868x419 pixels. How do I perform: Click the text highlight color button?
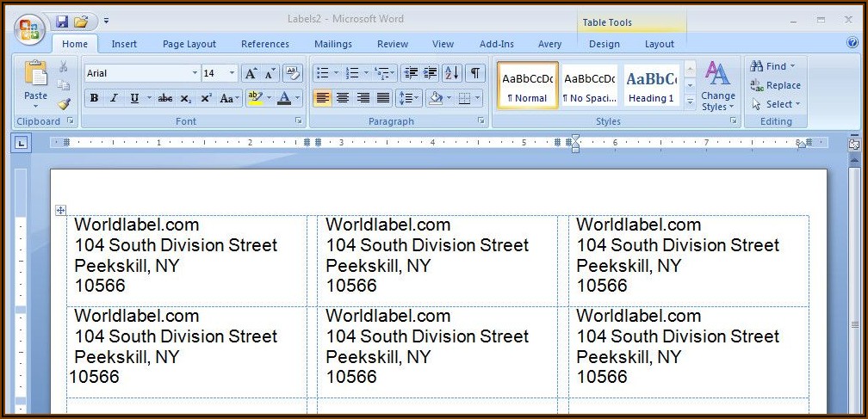tap(254, 99)
